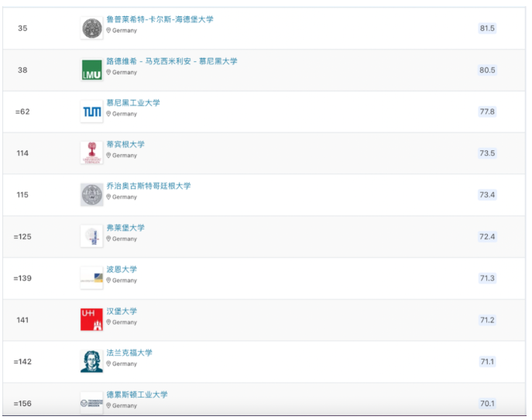Open 鲁普莱希特-卡尔斯-海德堡大学 link
This screenshot has width=532, height=420.
coord(160,19)
